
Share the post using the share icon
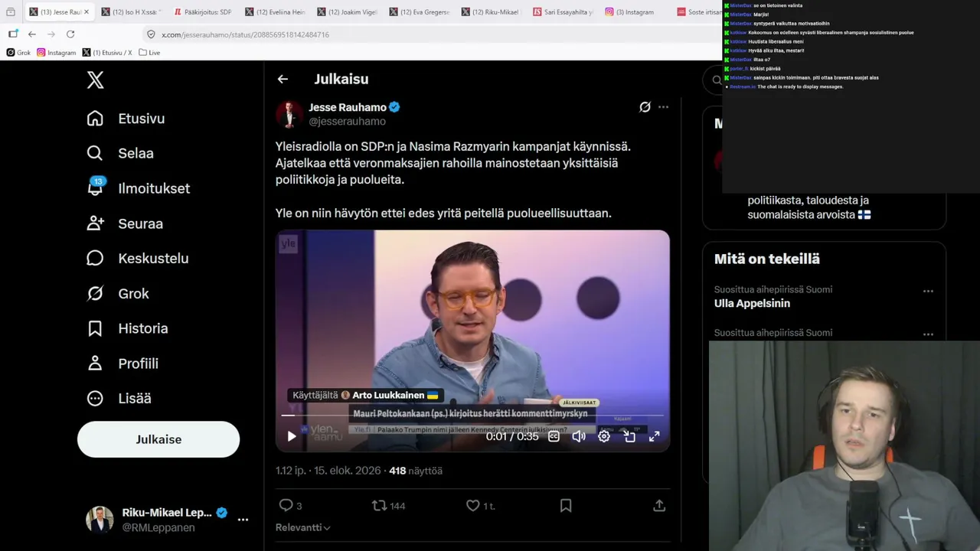click(659, 505)
